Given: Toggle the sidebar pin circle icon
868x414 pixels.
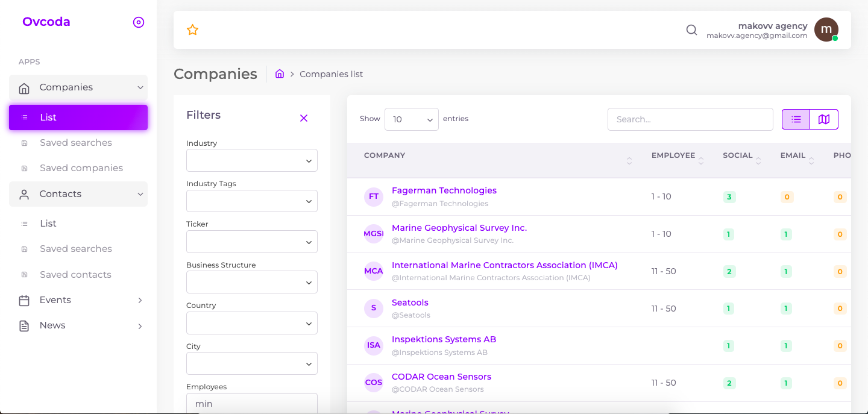Looking at the screenshot, I should [139, 22].
